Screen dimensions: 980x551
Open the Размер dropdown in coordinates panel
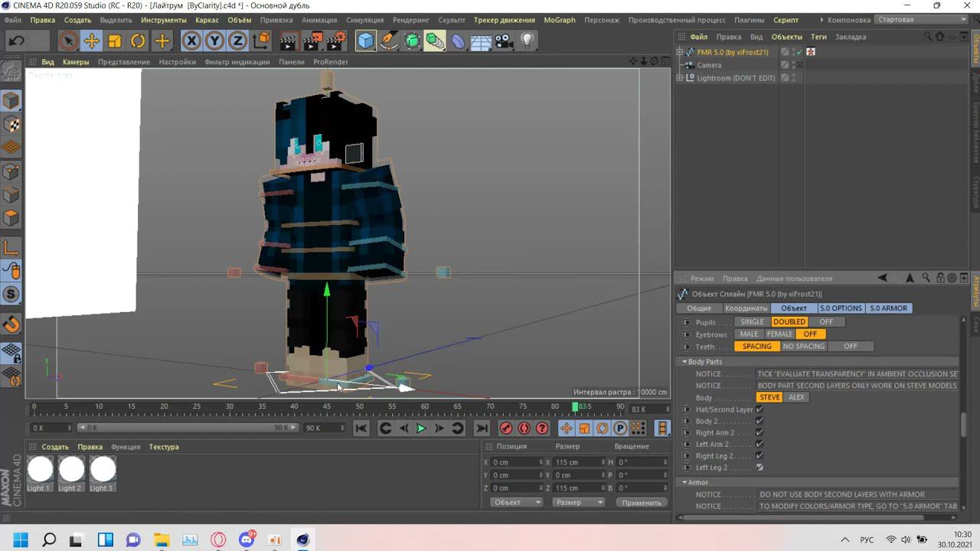[578, 502]
